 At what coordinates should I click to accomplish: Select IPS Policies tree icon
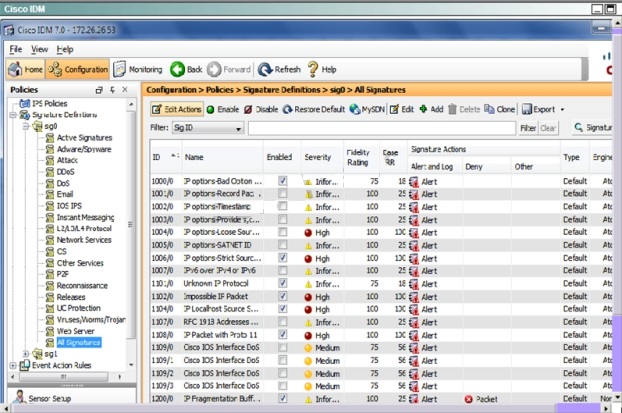tap(25, 104)
